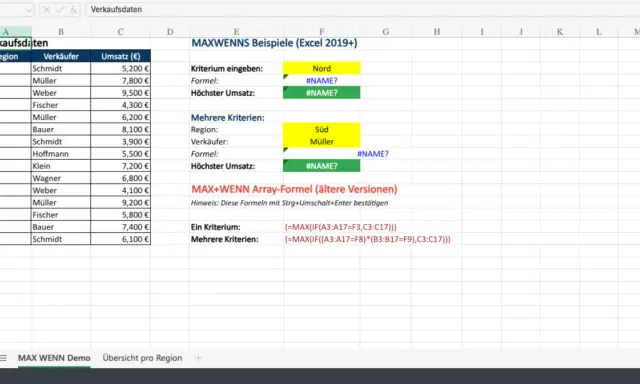Click the Verkäufer table header cell

pyautogui.click(x=61, y=56)
